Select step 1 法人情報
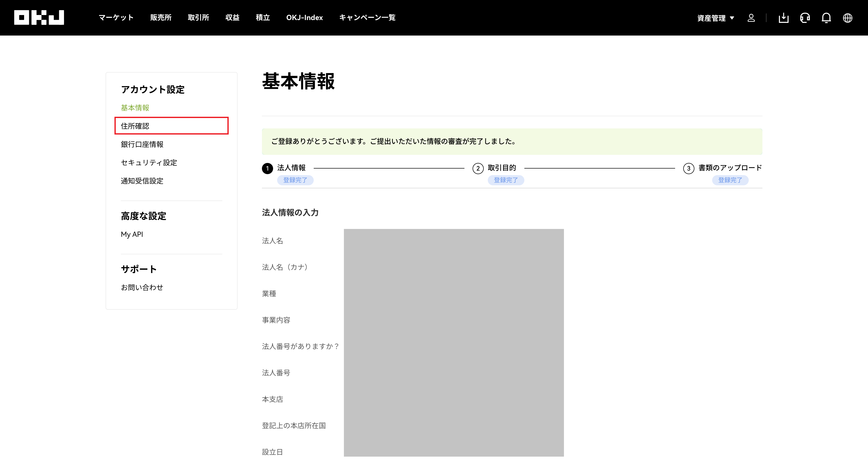The width and height of the screenshot is (868, 465). (x=284, y=168)
